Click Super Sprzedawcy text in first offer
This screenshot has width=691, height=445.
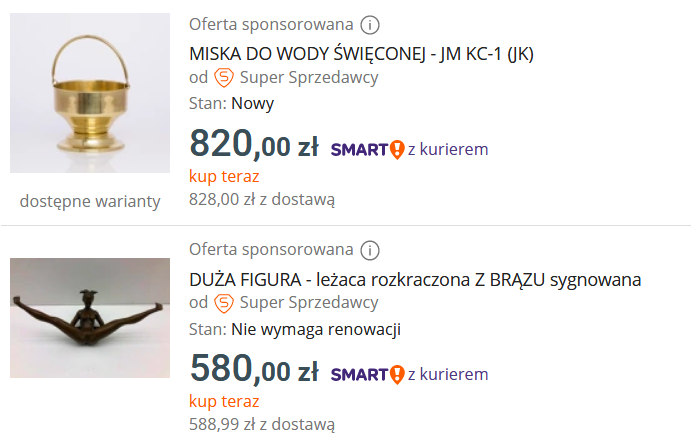309,78
